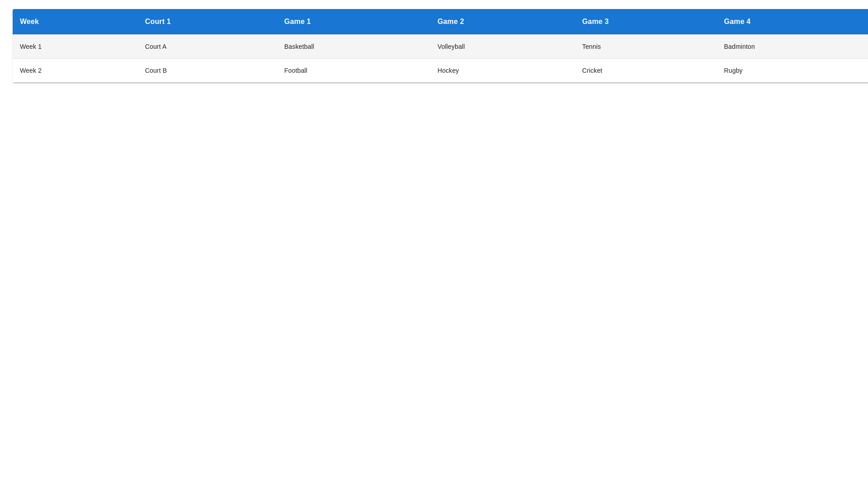Click the Tennis cell

(x=591, y=47)
